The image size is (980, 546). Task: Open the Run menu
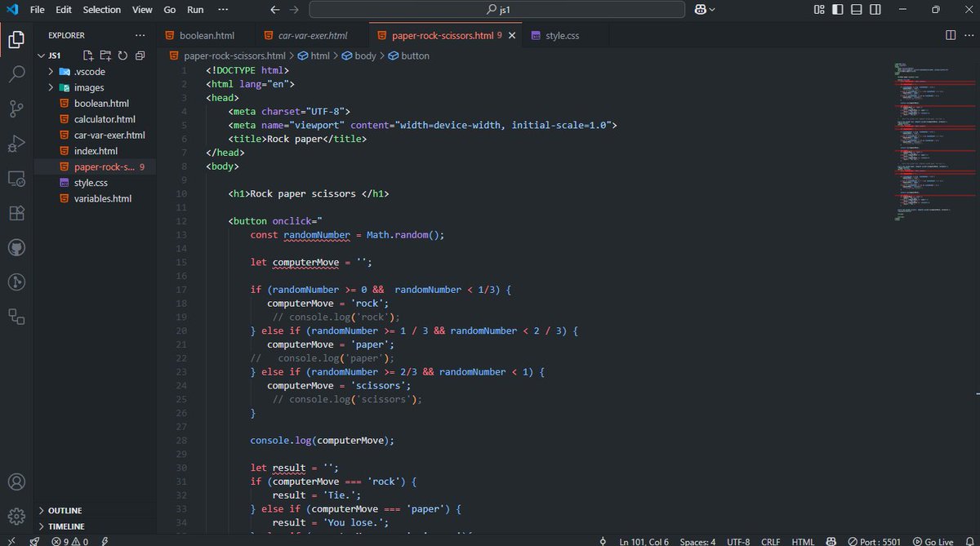tap(194, 10)
